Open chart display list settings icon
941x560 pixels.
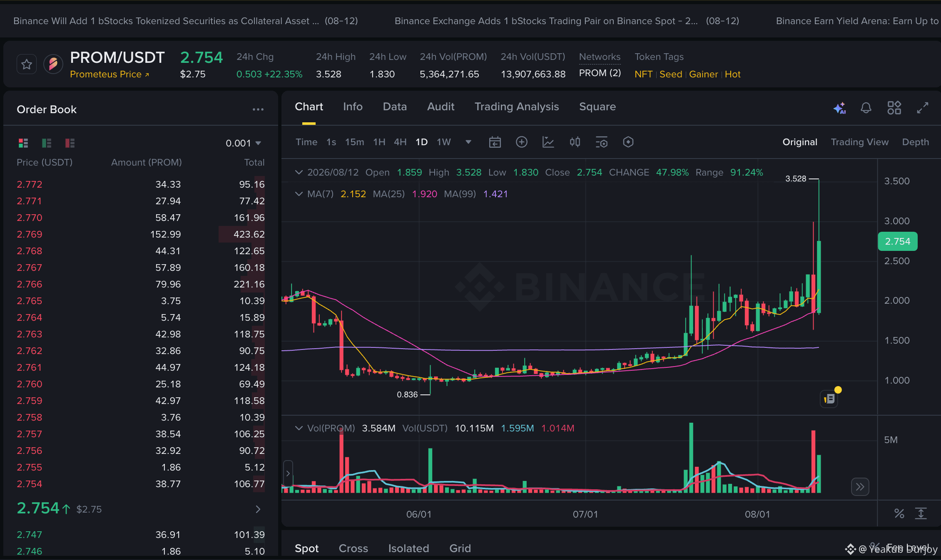[602, 142]
